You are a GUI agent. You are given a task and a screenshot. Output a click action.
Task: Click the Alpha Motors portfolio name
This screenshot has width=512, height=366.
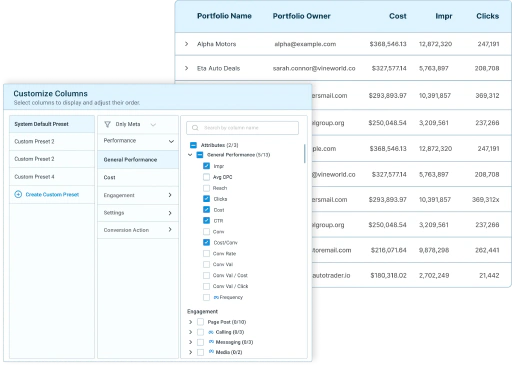[216, 44]
